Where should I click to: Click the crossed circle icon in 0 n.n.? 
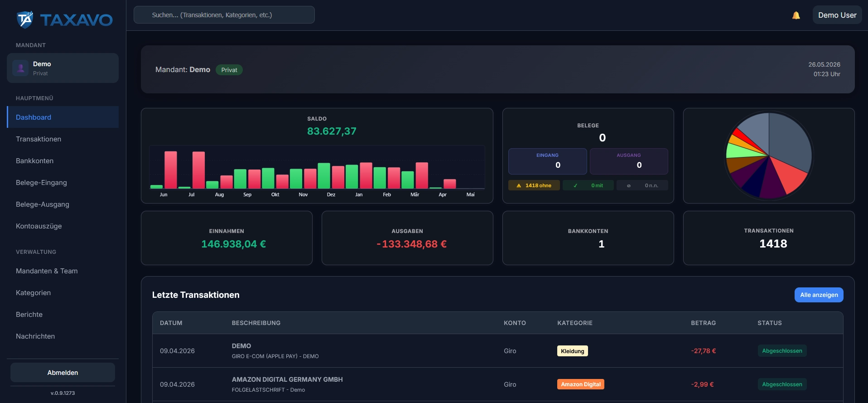(x=629, y=185)
